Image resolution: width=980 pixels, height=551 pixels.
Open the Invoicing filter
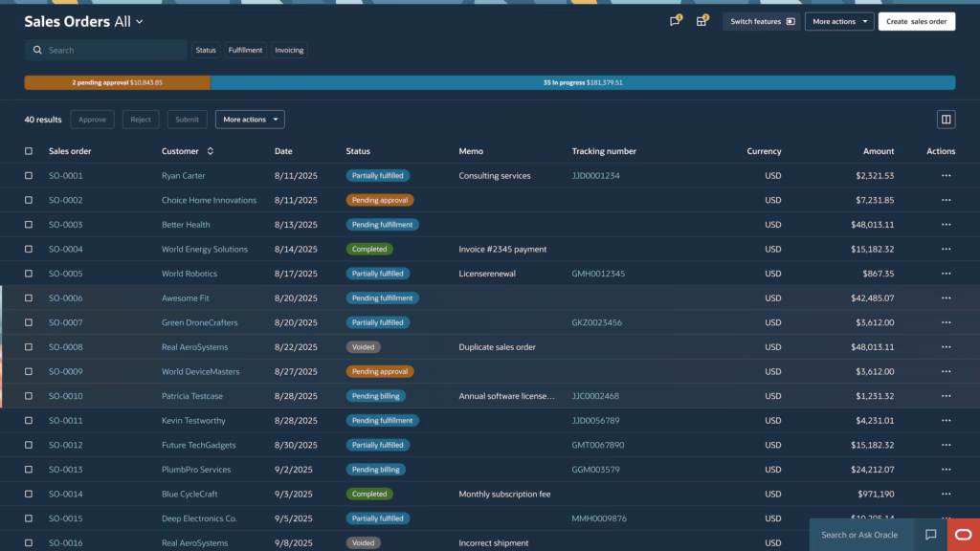pyautogui.click(x=288, y=49)
